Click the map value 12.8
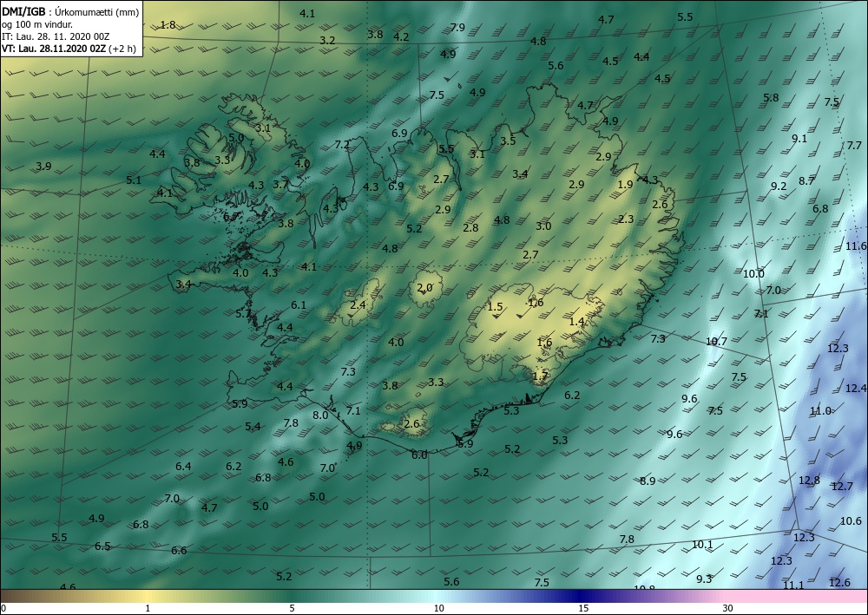868x615 pixels. (809, 480)
